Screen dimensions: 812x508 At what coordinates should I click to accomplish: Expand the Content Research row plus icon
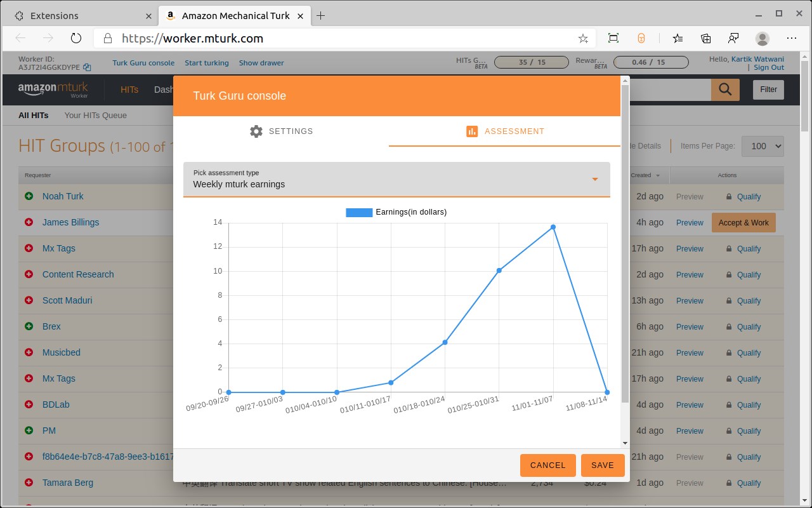(x=29, y=274)
